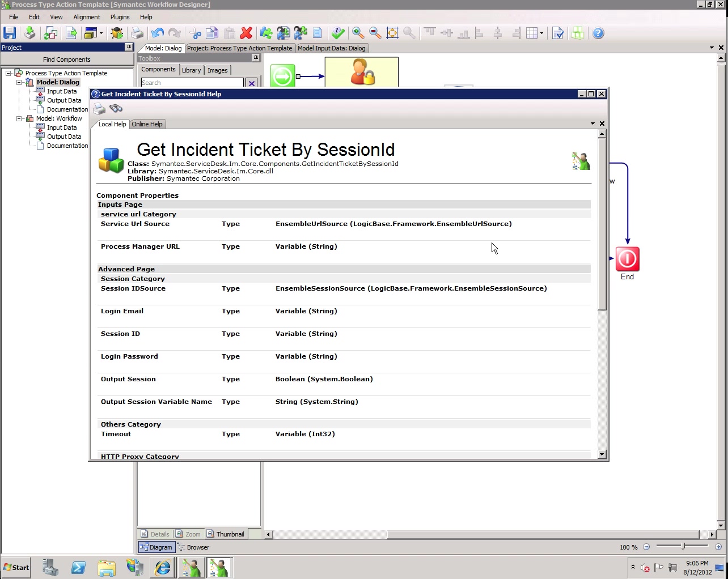Open the File menu
This screenshot has width=728, height=579.
click(x=14, y=17)
